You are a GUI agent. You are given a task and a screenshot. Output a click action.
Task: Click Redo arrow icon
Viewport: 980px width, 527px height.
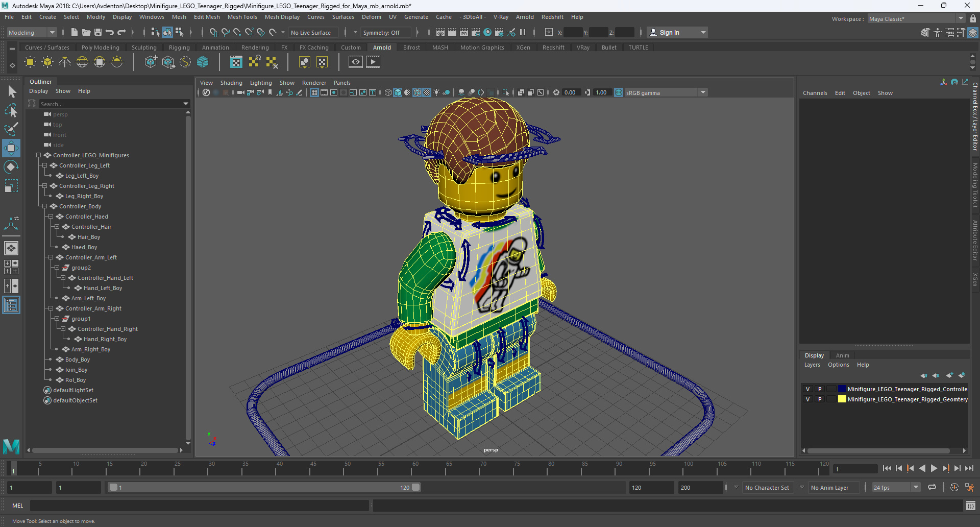tap(121, 33)
